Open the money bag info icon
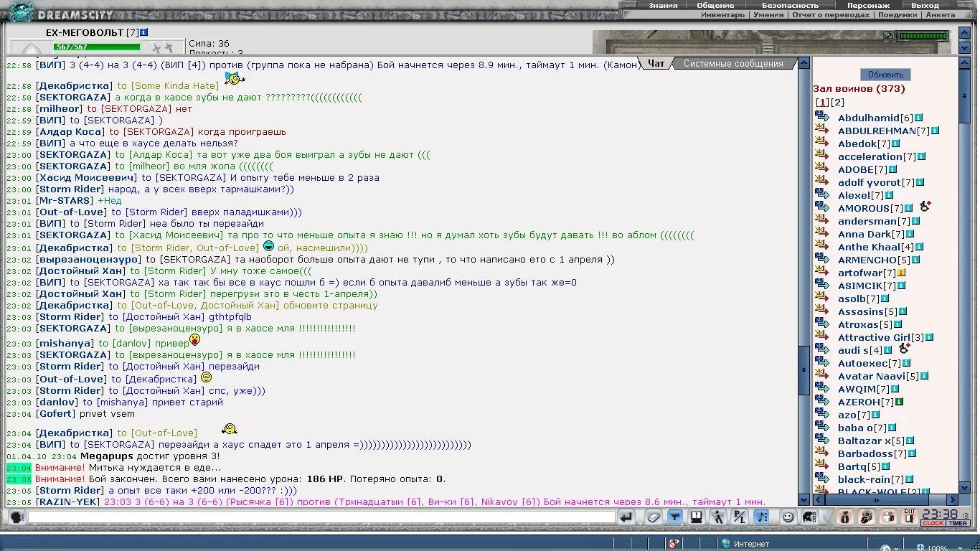The image size is (980, 551). coord(844,517)
